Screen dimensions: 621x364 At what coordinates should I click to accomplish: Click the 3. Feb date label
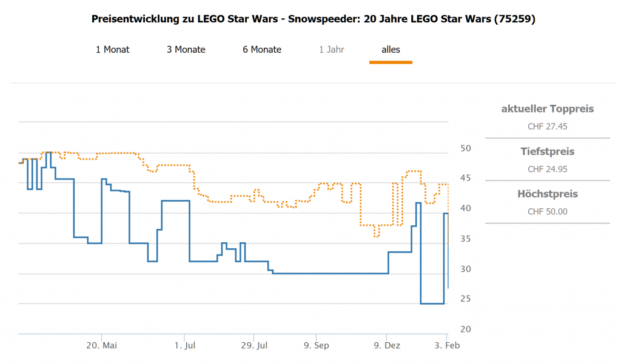click(447, 346)
